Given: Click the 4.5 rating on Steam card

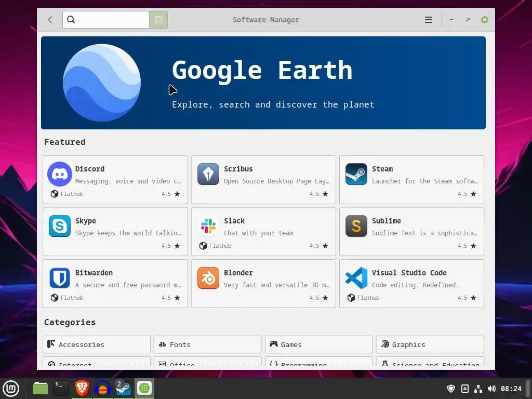Looking at the screenshot, I should 462,194.
